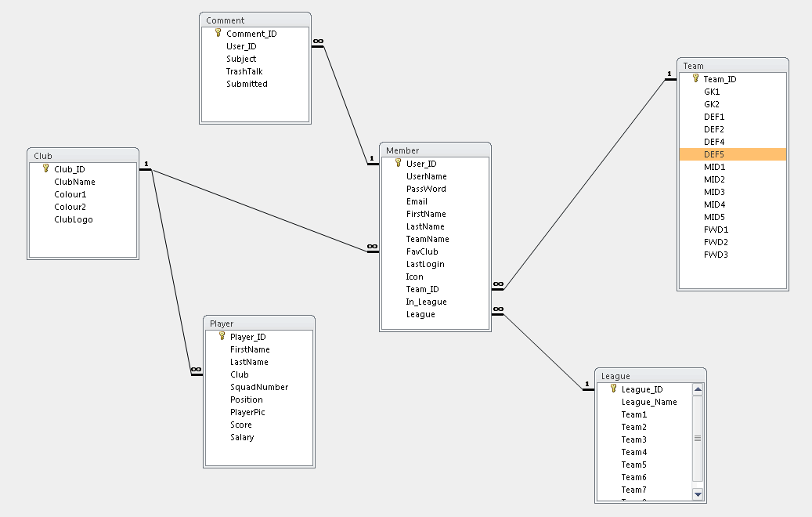Select the Icon field in Member
The image size is (812, 517).
415,277
